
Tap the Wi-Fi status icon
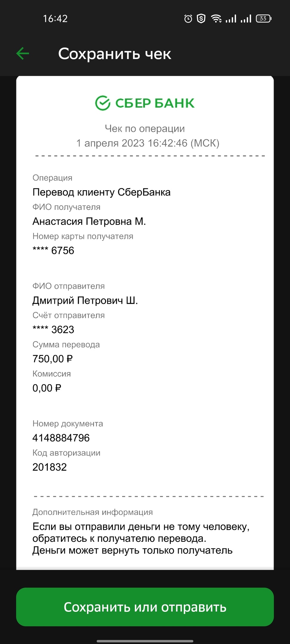216,19
